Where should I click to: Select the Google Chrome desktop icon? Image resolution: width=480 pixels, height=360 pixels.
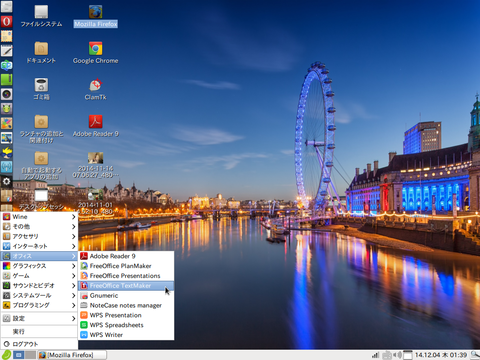point(96,53)
